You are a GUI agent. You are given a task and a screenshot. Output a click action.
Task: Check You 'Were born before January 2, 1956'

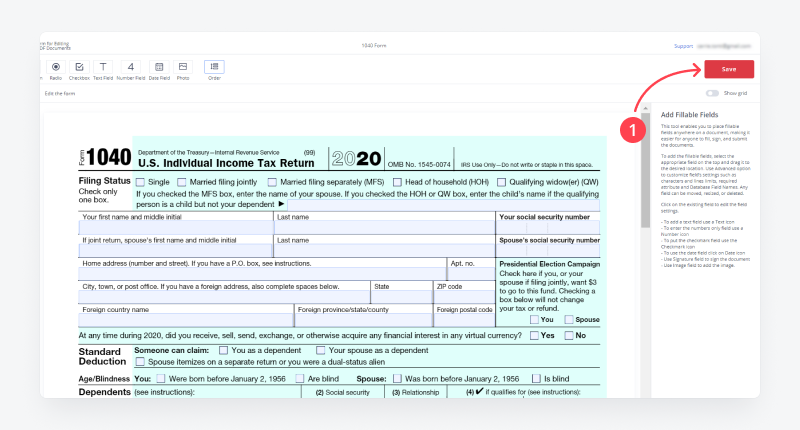click(161, 378)
